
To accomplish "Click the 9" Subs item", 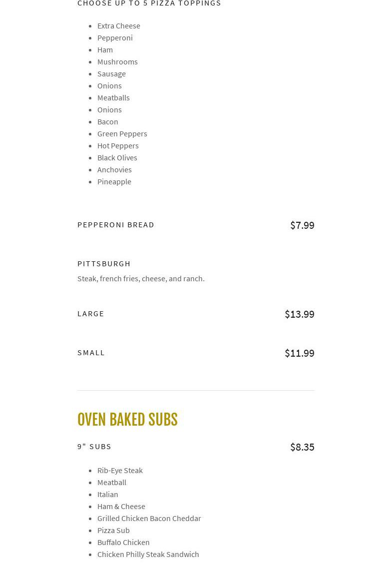I will [94, 447].
